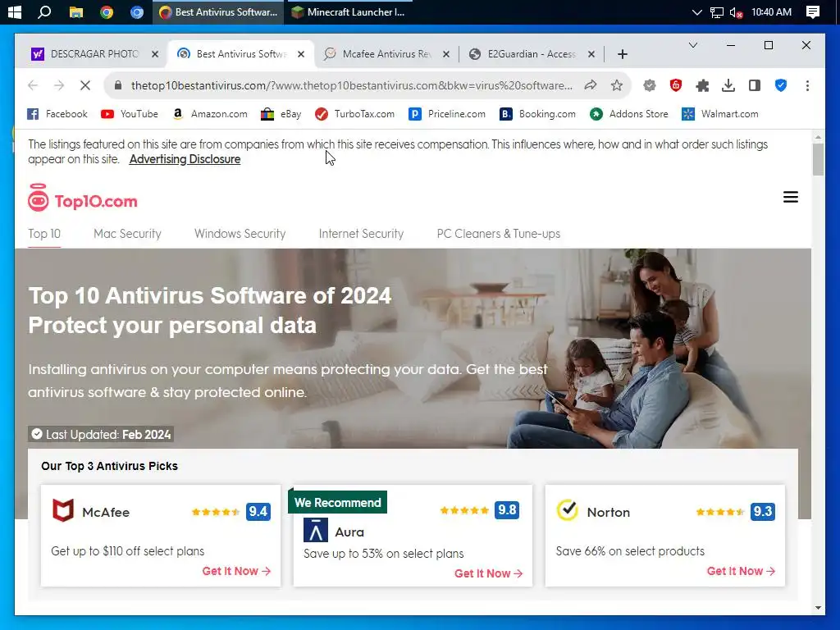This screenshot has height=630, width=840.
Task: Go forward to next page
Action: coord(59,85)
